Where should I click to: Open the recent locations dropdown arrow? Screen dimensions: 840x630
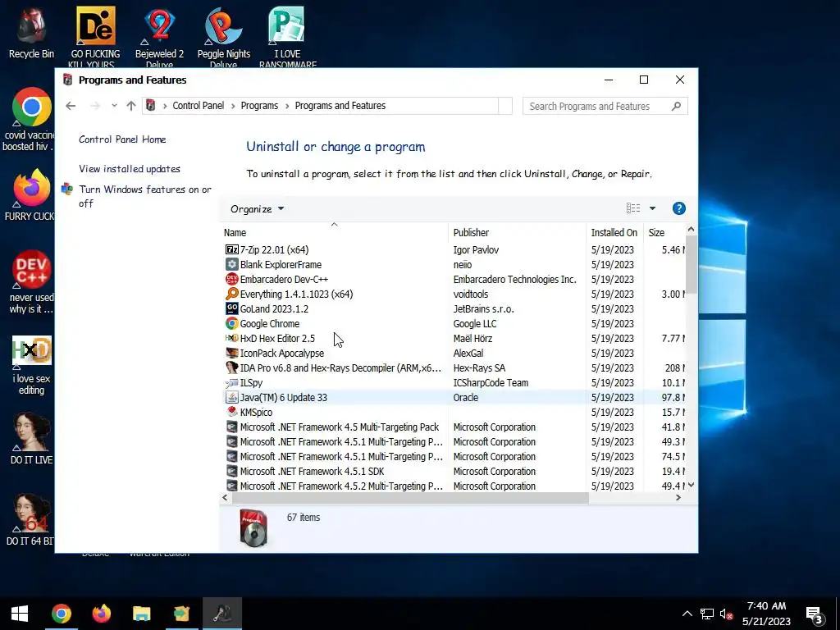[114, 106]
